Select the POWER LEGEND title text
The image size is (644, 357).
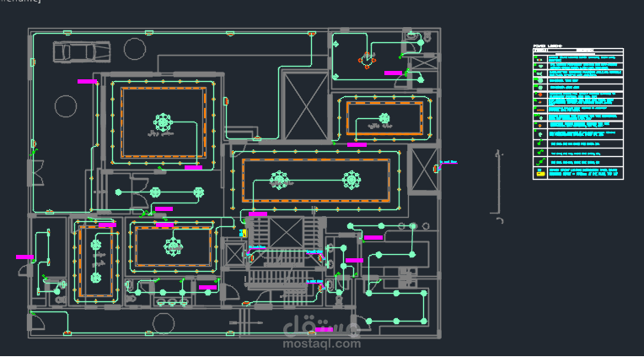click(x=547, y=46)
